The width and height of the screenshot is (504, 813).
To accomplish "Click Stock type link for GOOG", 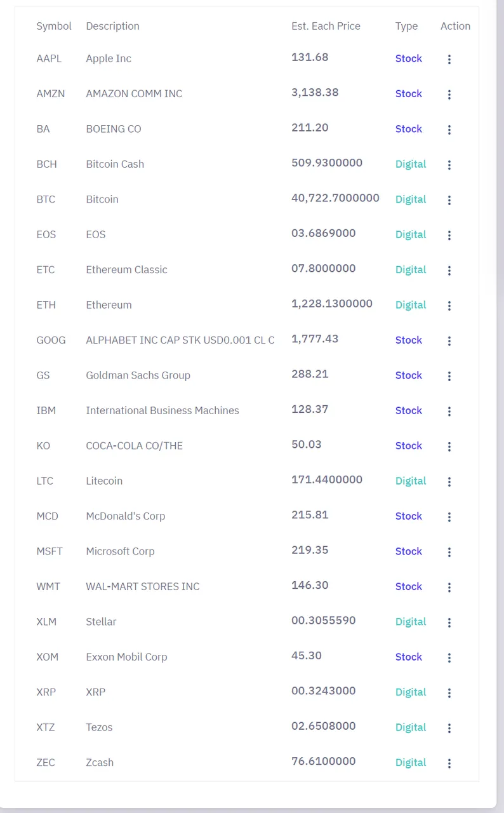I will [x=409, y=340].
